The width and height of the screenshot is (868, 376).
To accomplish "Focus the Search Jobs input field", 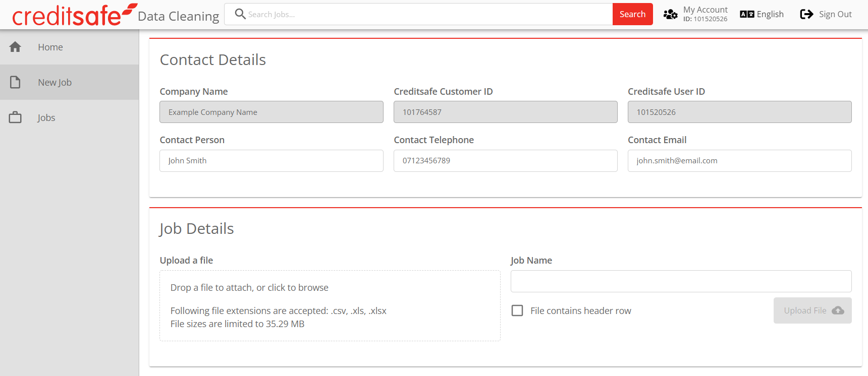I will click(x=418, y=14).
